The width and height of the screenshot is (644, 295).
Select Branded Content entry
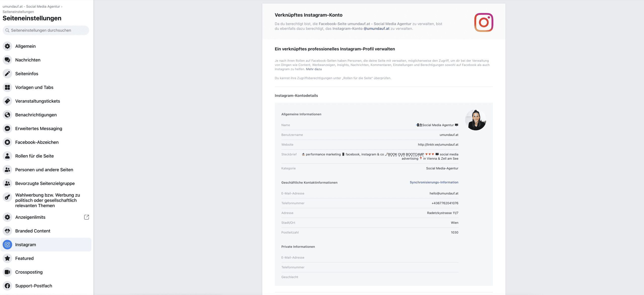pos(46,231)
